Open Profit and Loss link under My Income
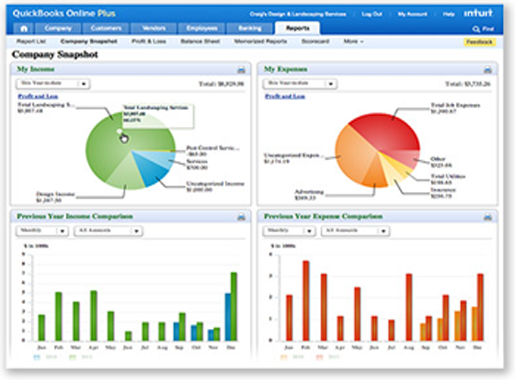The height and width of the screenshot is (380, 515). (38, 96)
